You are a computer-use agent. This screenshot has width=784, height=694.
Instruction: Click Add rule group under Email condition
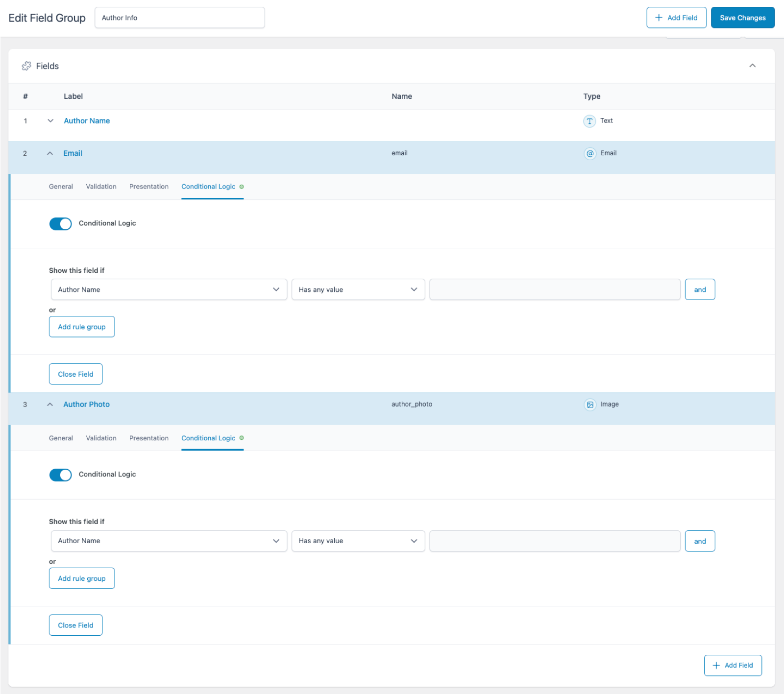pyautogui.click(x=81, y=326)
